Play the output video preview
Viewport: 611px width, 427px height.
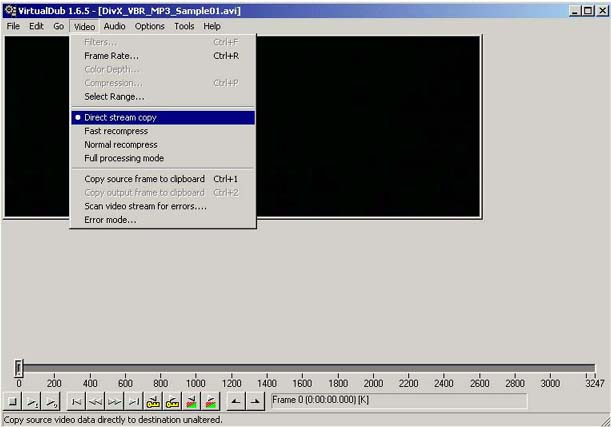pos(51,401)
